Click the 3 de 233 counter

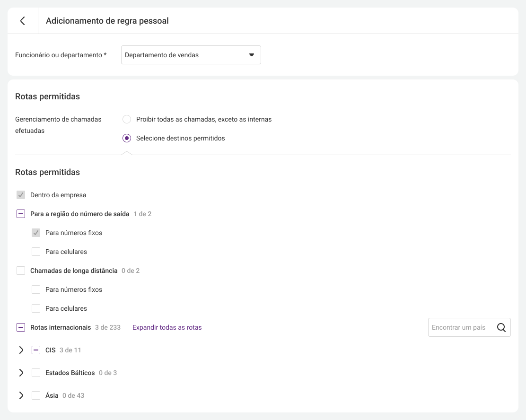(x=108, y=327)
